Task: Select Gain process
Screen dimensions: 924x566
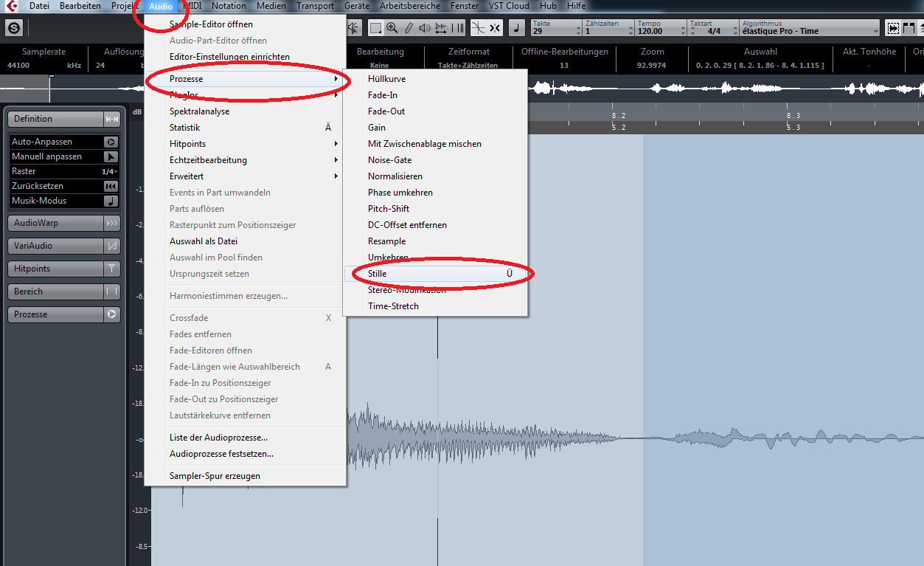Action: tap(436, 128)
